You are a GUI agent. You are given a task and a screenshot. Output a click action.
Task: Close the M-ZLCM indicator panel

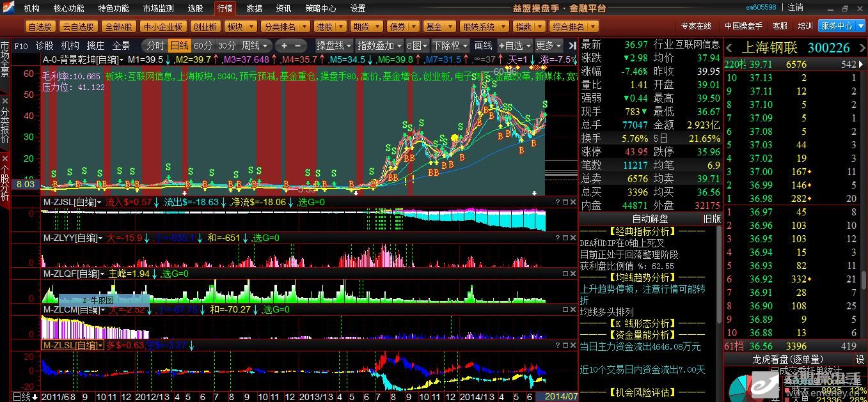tap(572, 309)
